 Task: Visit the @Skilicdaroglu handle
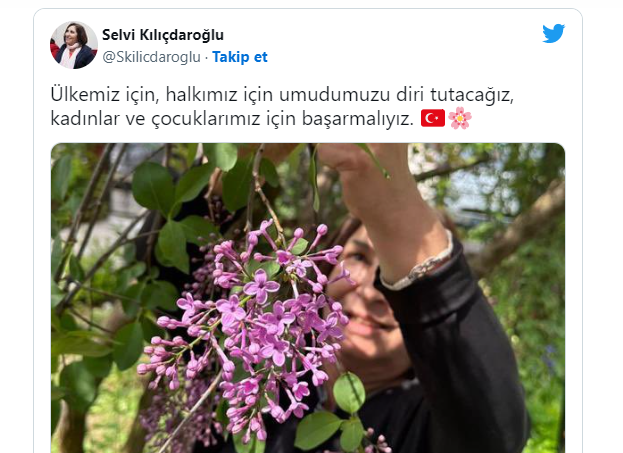[x=151, y=57]
